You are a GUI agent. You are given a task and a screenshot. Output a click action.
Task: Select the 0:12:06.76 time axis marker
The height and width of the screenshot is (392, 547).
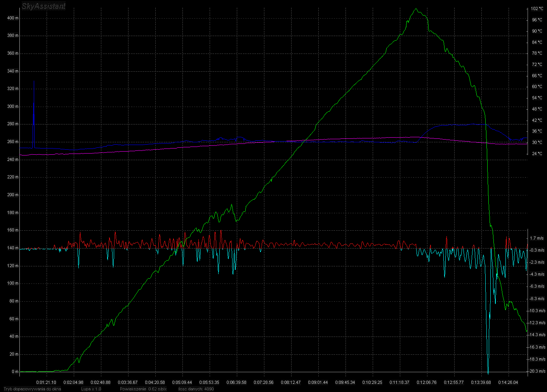point(427,382)
